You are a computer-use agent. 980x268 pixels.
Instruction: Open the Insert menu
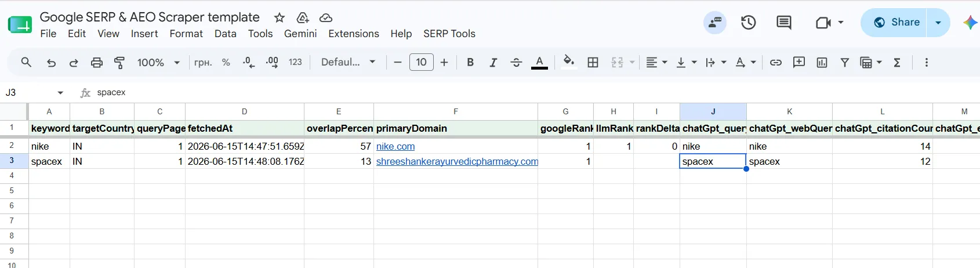coord(144,34)
